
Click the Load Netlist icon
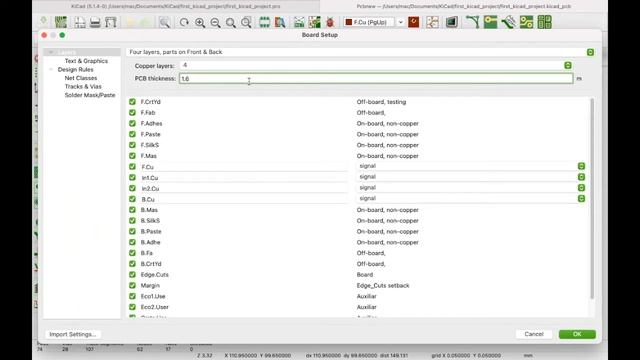pos(299,22)
